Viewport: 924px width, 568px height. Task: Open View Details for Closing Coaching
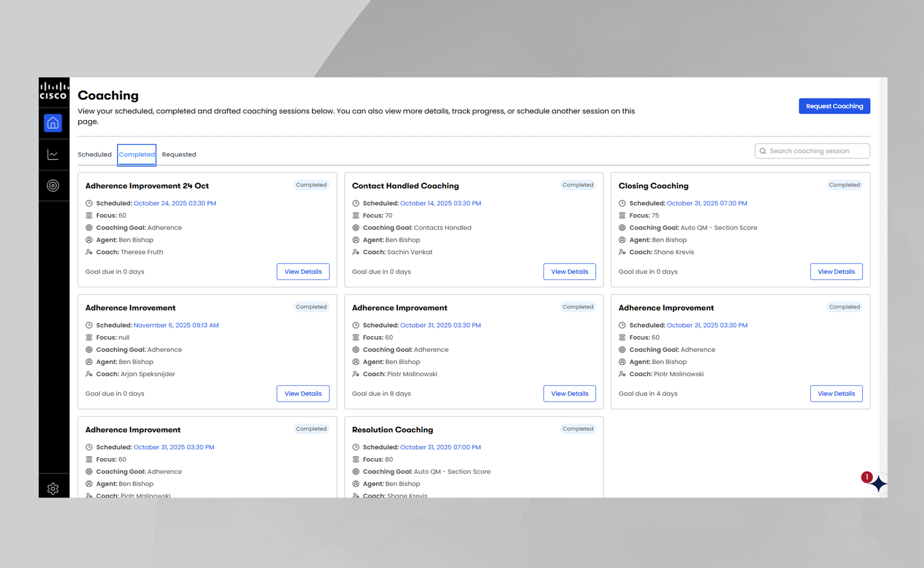click(x=836, y=272)
